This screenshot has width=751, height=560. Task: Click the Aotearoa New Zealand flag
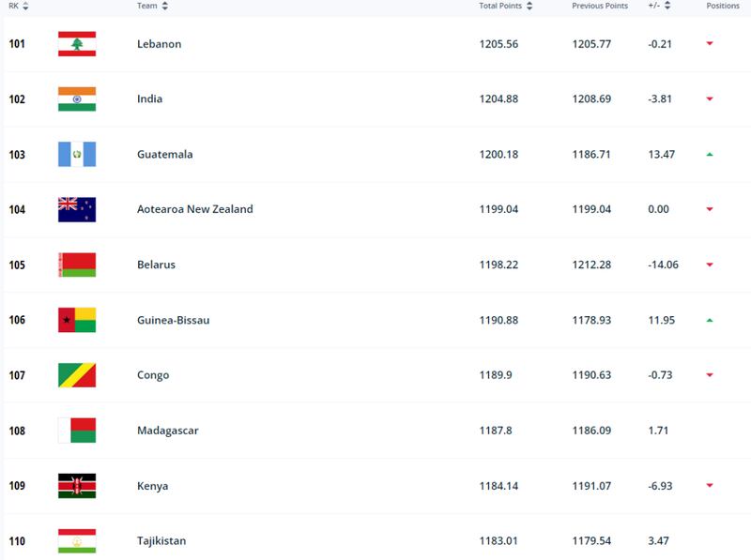(77, 209)
